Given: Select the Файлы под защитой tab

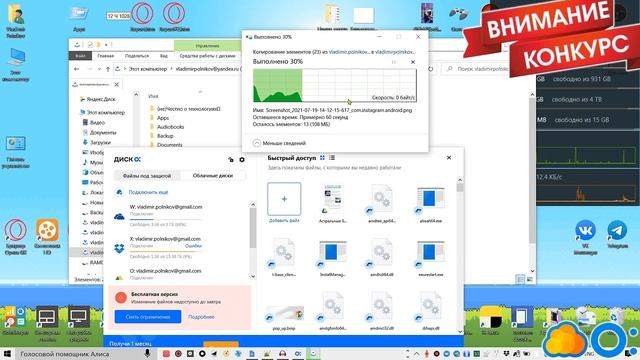Looking at the screenshot, I should (x=147, y=176).
